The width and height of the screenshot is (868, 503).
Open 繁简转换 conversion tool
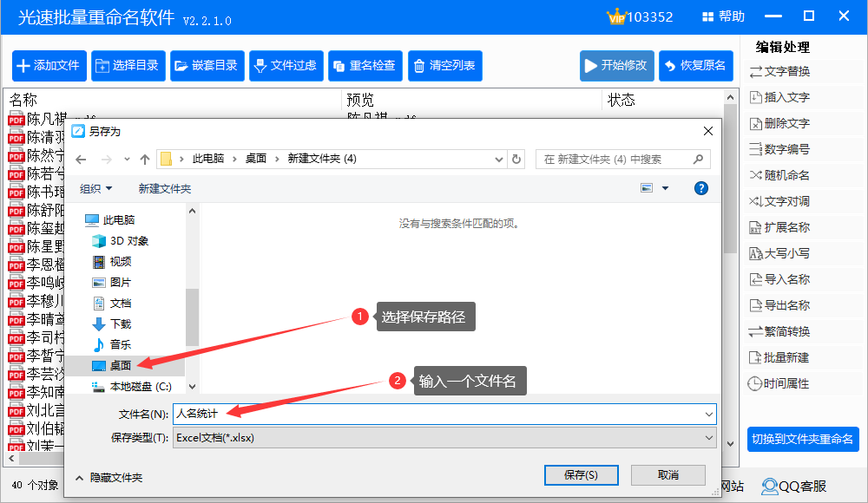[780, 331]
